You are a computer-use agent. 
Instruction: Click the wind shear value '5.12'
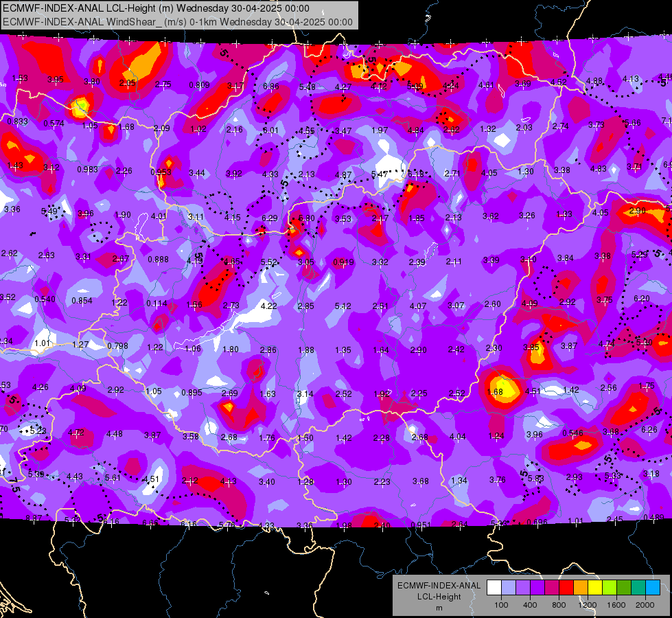pyautogui.click(x=343, y=306)
